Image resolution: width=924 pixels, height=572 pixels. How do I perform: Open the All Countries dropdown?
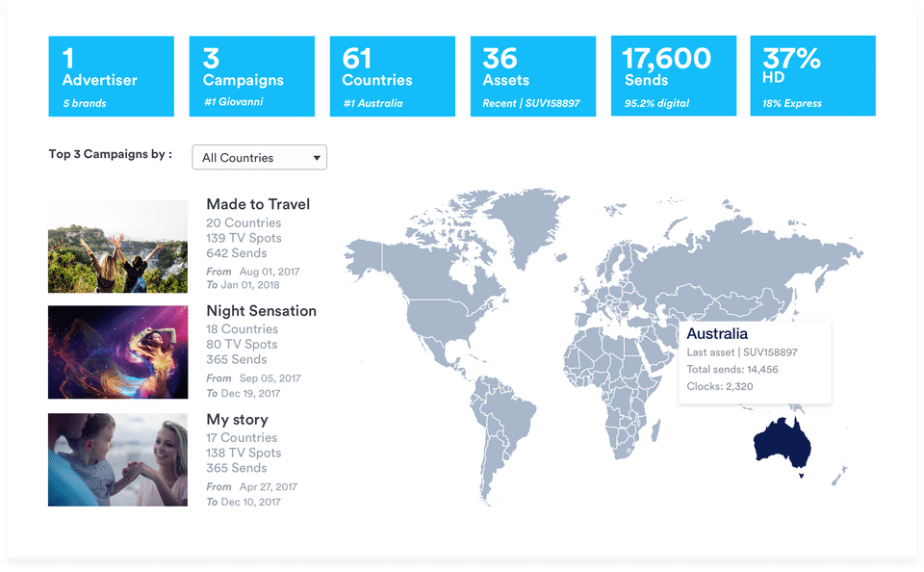(259, 158)
